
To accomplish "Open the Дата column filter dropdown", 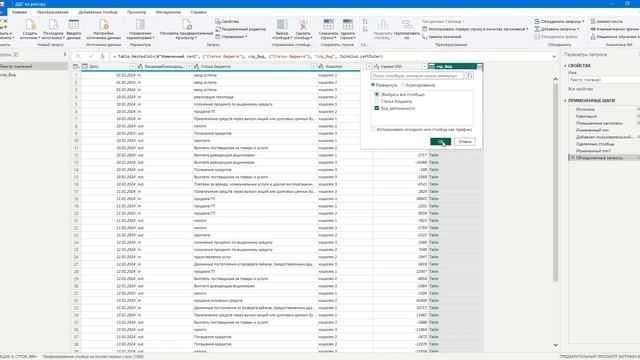I will (133, 66).
